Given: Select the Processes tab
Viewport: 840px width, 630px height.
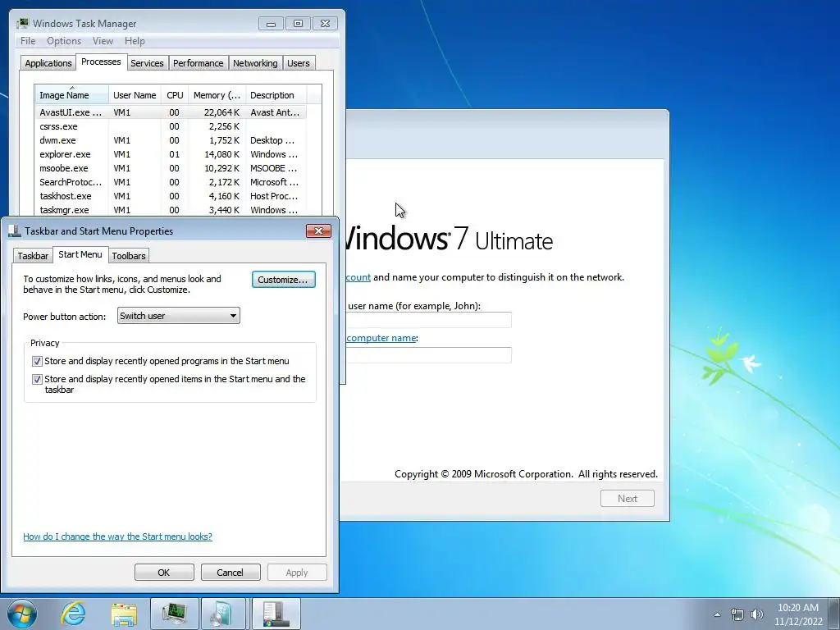Looking at the screenshot, I should 101,62.
